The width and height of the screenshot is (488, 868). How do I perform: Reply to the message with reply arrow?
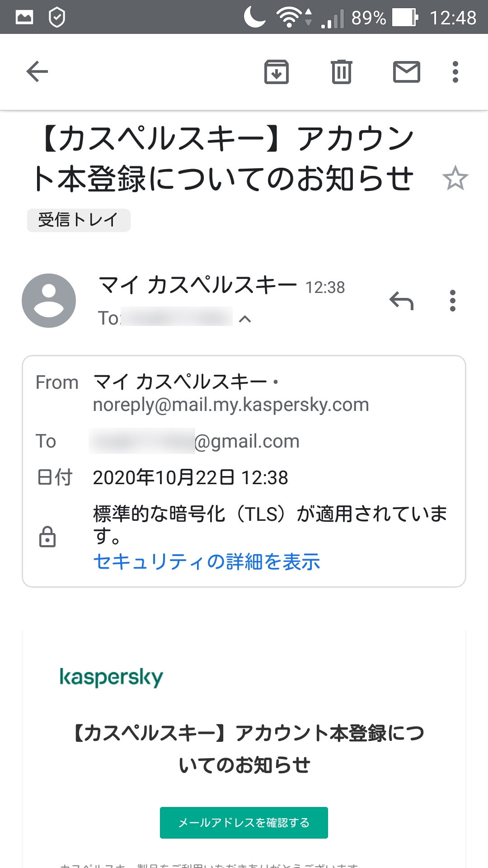pyautogui.click(x=402, y=301)
